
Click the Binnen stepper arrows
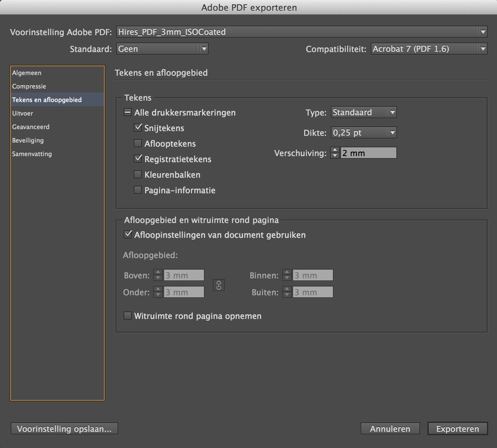click(287, 275)
